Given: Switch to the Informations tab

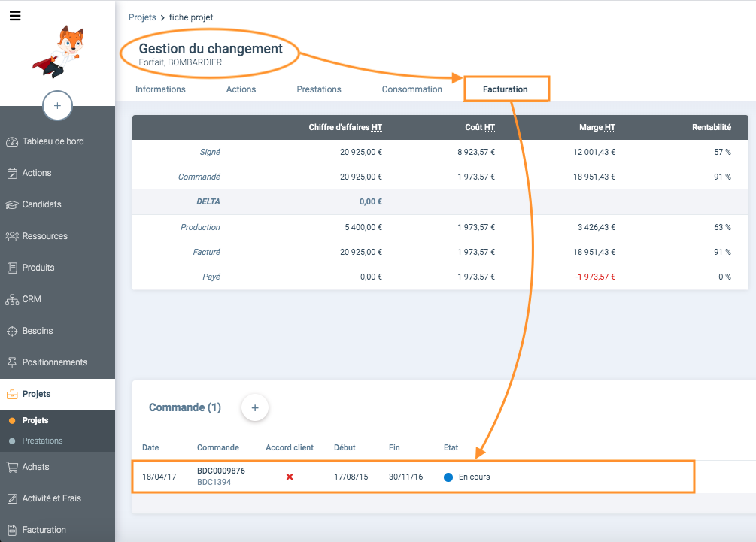Looking at the screenshot, I should (160, 89).
